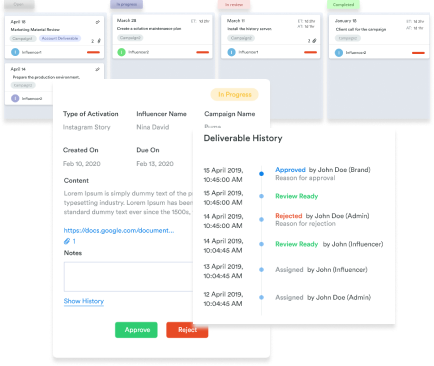This screenshot has width=434, height=366.
Task: Click the paperclip attachment icon under the link
Action: pos(67,241)
